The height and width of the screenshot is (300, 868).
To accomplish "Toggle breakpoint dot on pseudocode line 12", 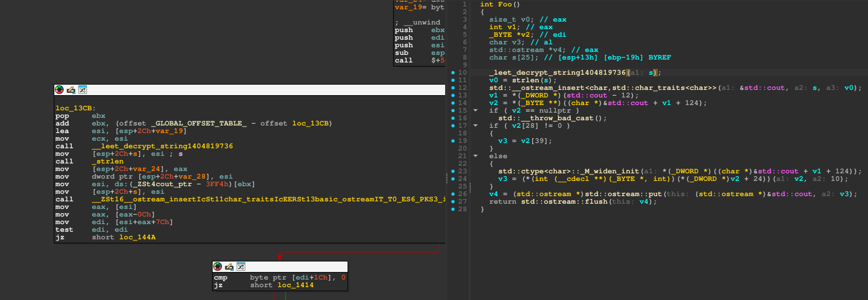I will point(453,88).
